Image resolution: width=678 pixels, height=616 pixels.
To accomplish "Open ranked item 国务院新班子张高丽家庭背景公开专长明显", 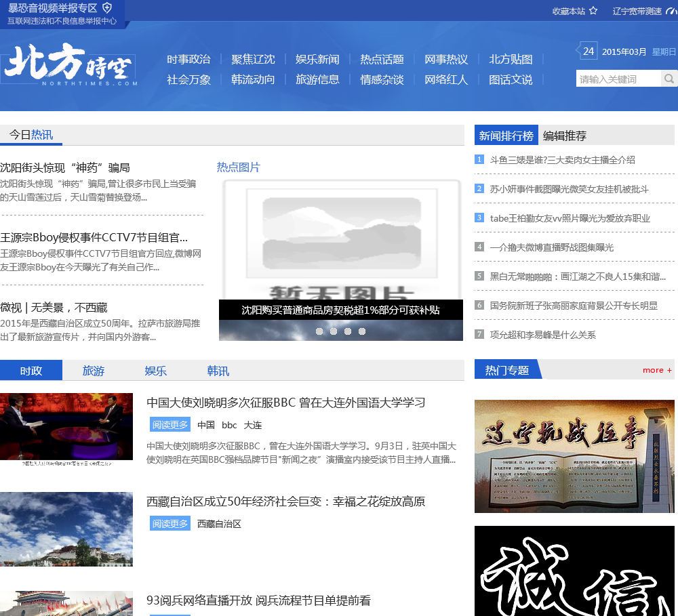I will tap(574, 306).
